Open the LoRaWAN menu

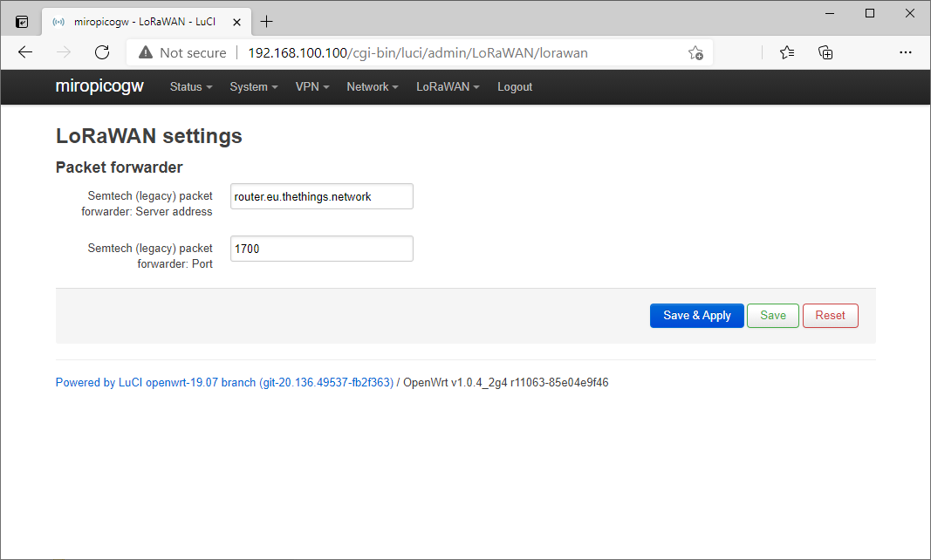tap(448, 87)
